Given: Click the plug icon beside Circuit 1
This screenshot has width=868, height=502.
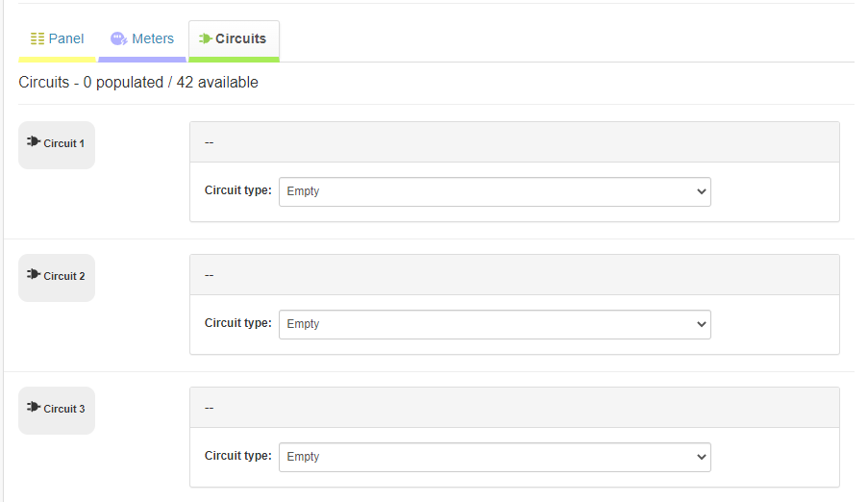Looking at the screenshot, I should pyautogui.click(x=34, y=142).
